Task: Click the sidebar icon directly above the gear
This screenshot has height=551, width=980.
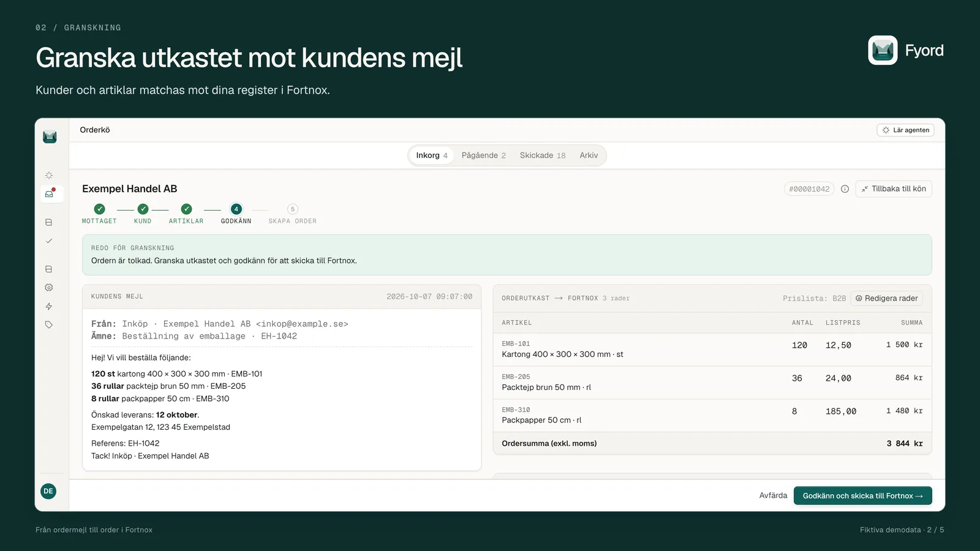Action: (x=49, y=269)
